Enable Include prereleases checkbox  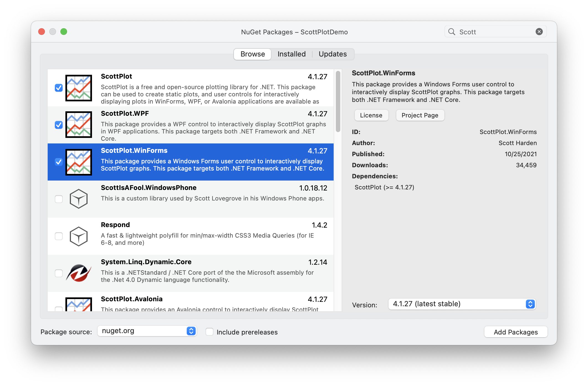tap(209, 332)
